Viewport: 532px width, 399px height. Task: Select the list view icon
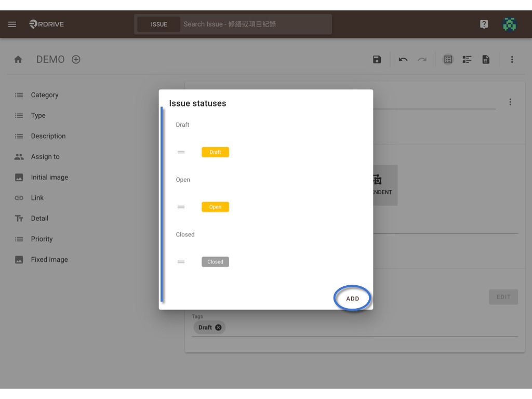tap(448, 60)
